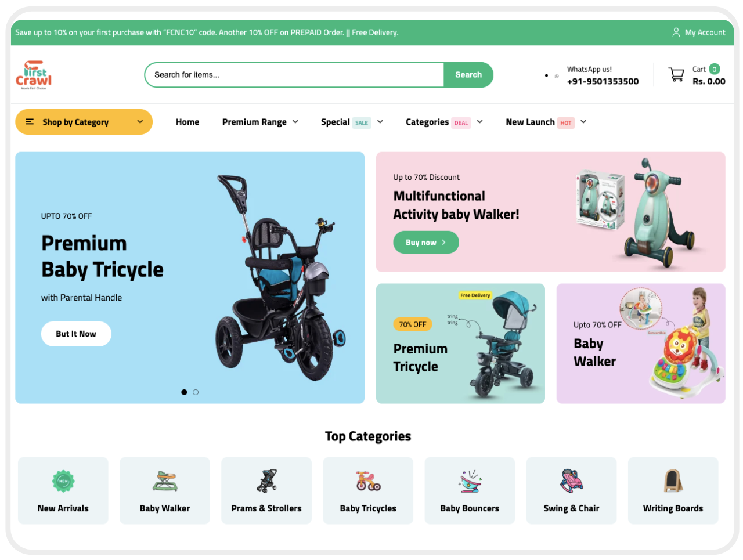Open the shopping cart icon
The image size is (743, 560).
pyautogui.click(x=676, y=75)
